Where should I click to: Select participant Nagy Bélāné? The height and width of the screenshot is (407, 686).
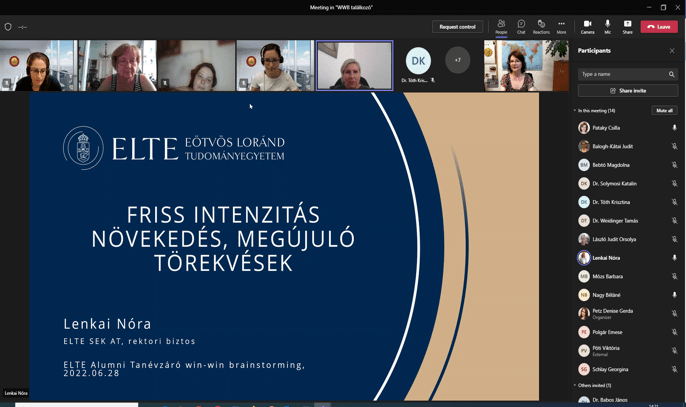[x=628, y=295]
